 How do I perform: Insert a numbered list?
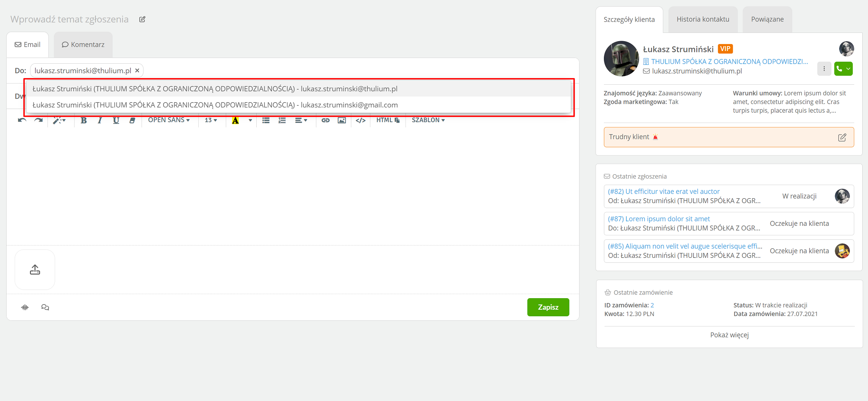tap(282, 120)
